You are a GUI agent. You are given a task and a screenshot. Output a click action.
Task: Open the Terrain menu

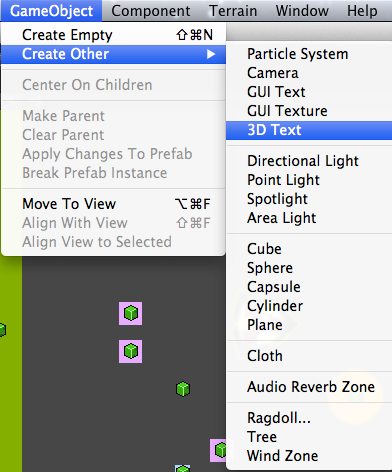tap(233, 11)
